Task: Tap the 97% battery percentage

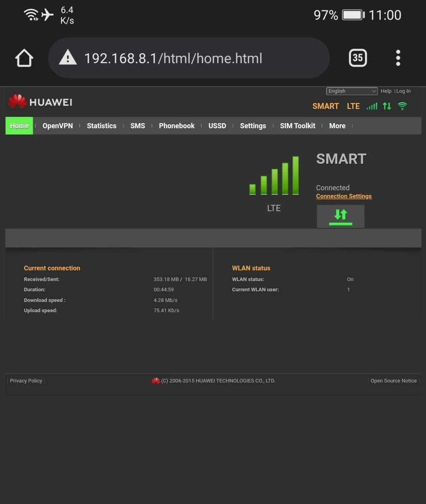Action: pos(326,15)
